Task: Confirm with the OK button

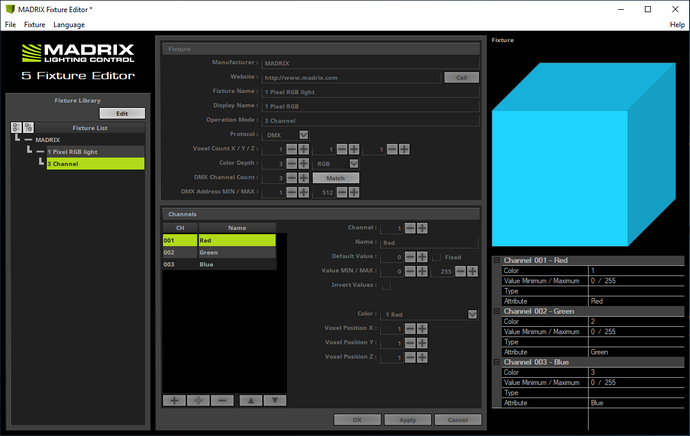Action: [357, 420]
